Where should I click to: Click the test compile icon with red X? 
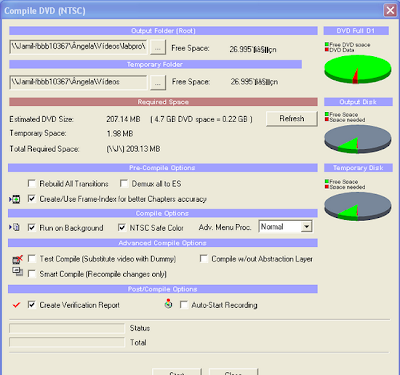coord(17,259)
